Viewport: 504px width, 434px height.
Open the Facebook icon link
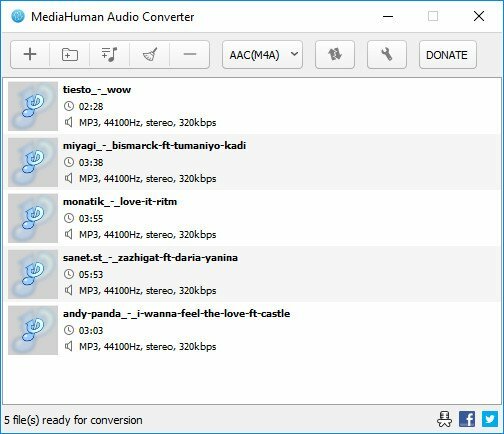[x=467, y=419]
